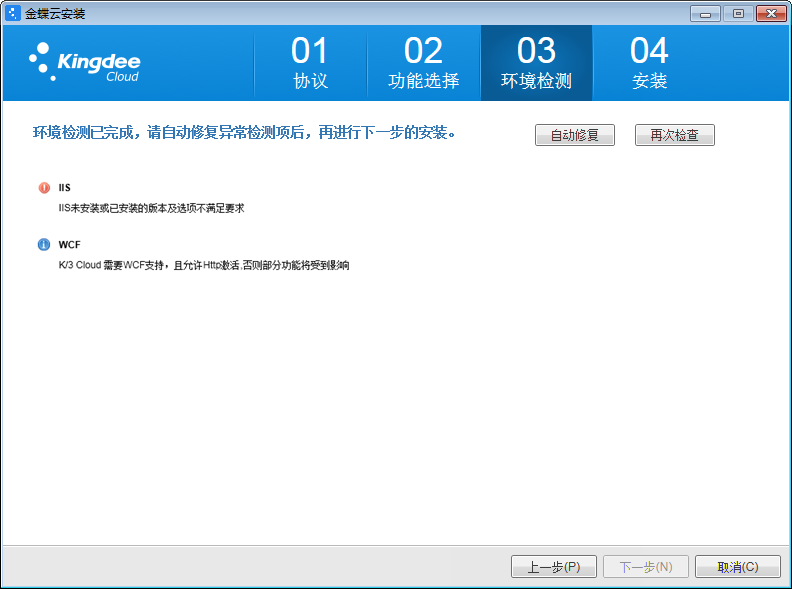
Task: Select step 03 环境检测 tab
Action: coord(536,63)
